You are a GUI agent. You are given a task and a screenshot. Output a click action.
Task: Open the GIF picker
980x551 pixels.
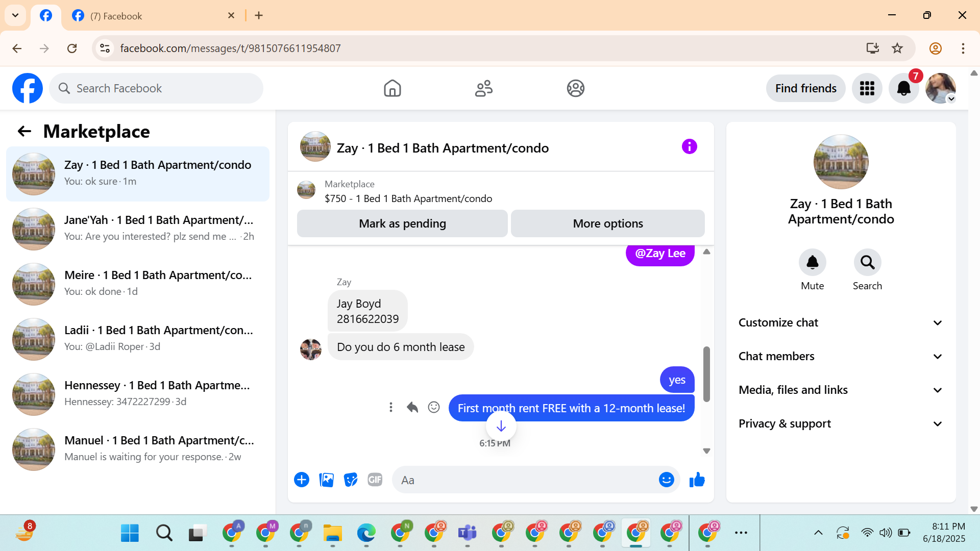375,480
